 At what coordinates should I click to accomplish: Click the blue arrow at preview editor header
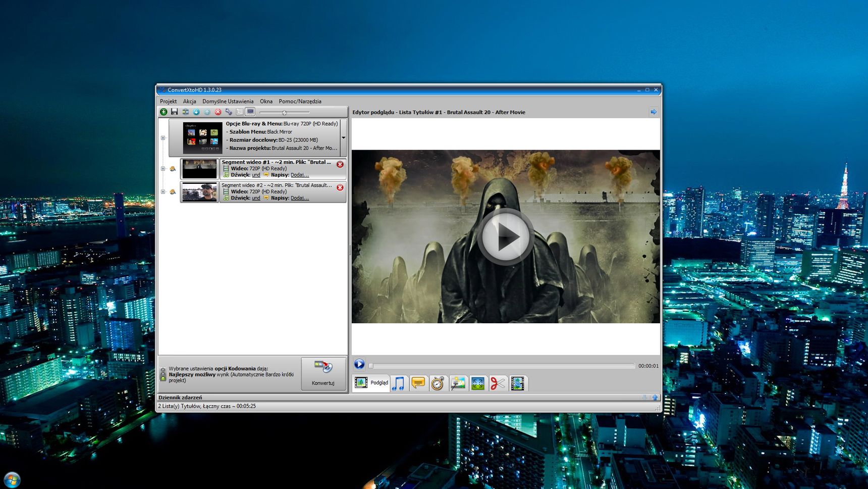[654, 112]
